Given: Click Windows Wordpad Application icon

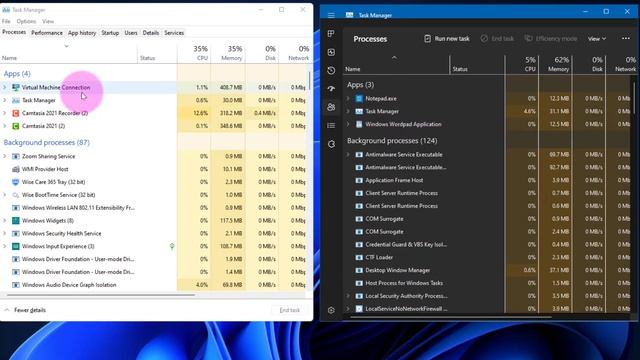Looking at the screenshot, I should tap(359, 124).
